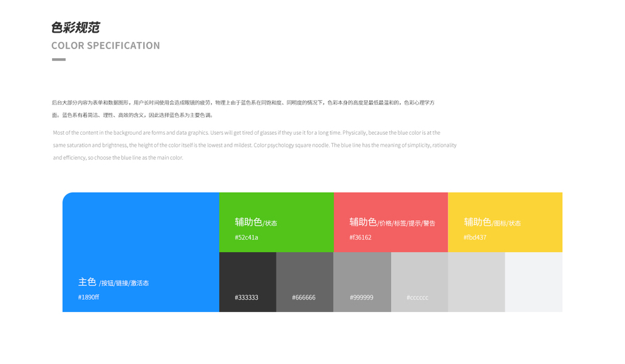Click the label '辅助色/状态' on green
625x364 pixels.
click(256, 222)
